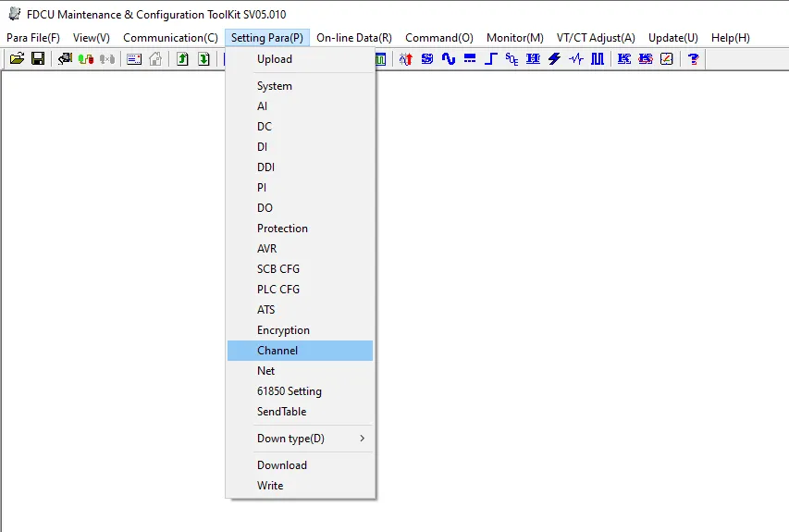Open the 61850 Setting entry
Image resolution: width=789 pixels, height=532 pixels.
300,391
